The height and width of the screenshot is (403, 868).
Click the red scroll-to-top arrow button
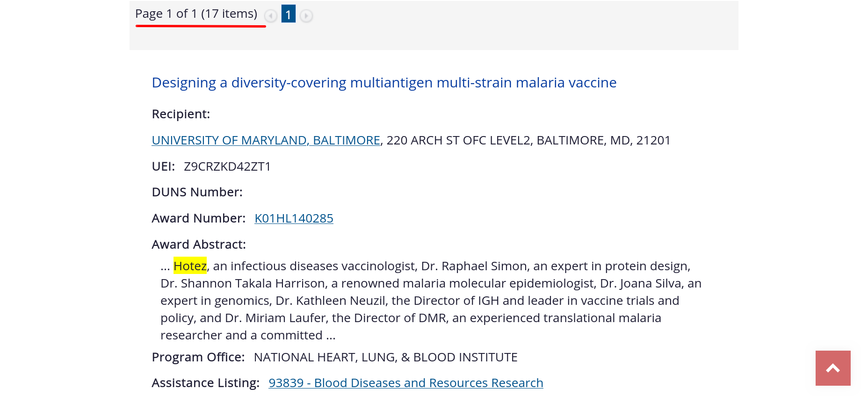coord(833,368)
